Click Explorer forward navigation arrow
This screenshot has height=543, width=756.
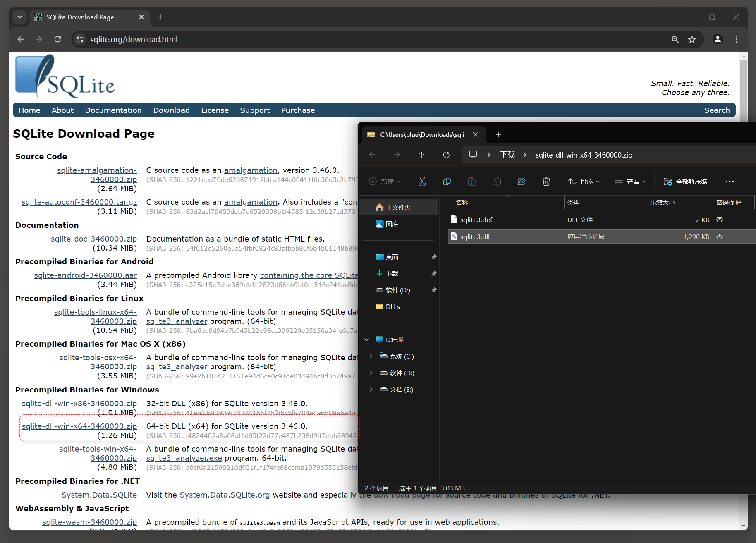click(397, 155)
